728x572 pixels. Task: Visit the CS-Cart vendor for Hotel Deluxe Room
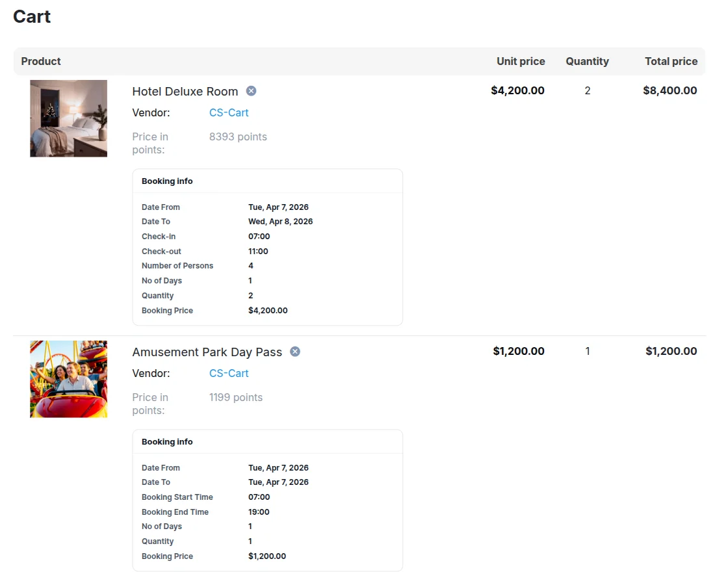228,112
